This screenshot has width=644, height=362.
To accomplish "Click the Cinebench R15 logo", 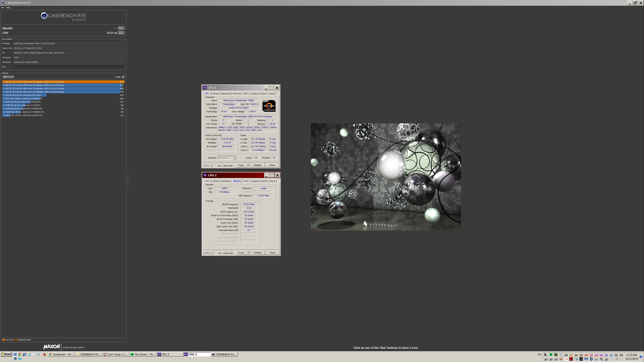I will click(64, 16).
